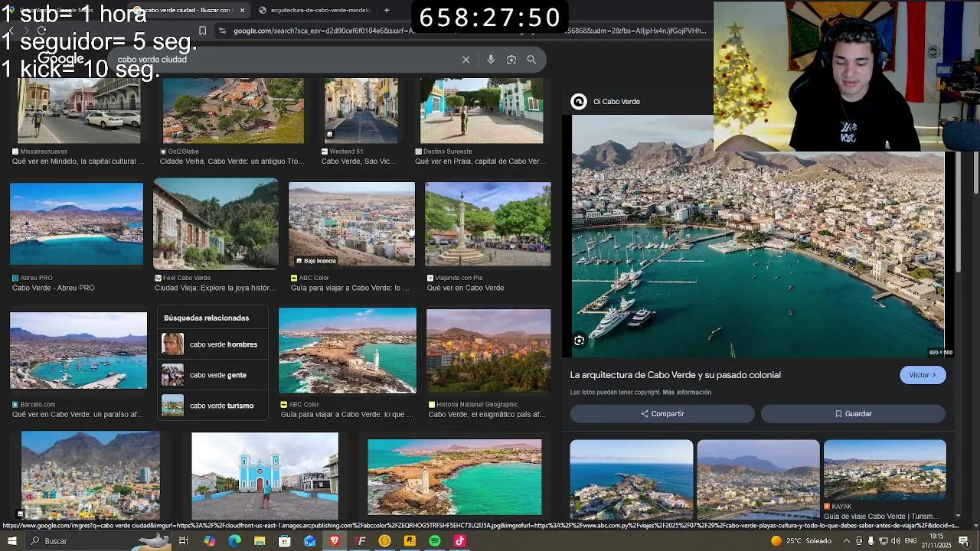Click the Compartir button
Viewport: 980px width, 551px height.
pyautogui.click(x=662, y=414)
